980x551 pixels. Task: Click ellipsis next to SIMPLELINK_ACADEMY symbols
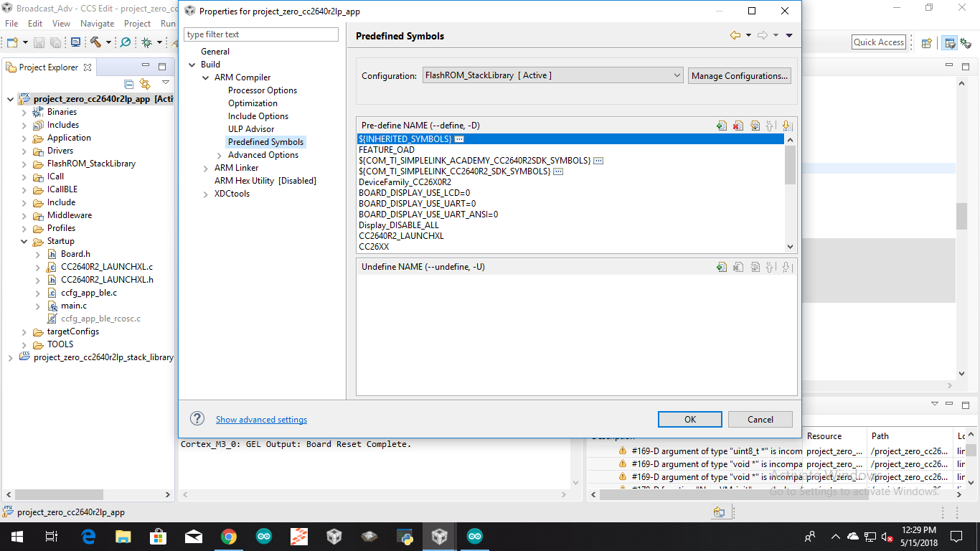point(598,161)
